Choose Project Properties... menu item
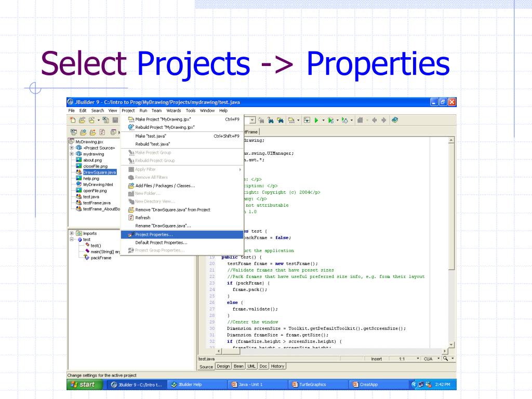The height and width of the screenshot is (399, 532). coord(182,234)
